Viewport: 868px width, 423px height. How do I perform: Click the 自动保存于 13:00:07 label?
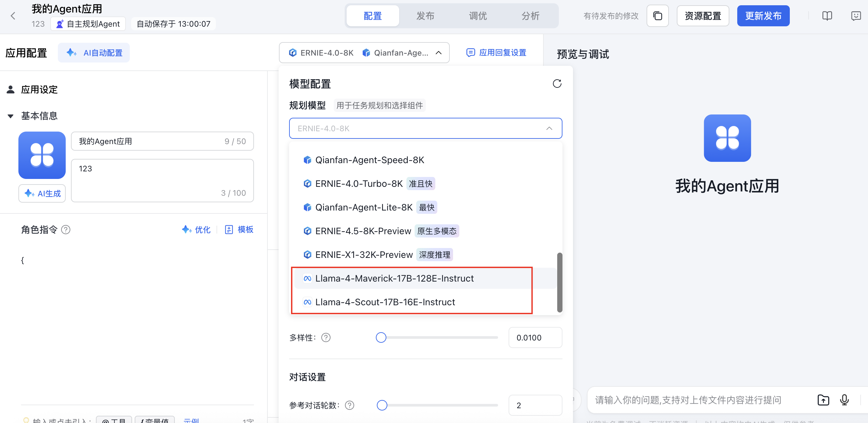click(x=173, y=24)
